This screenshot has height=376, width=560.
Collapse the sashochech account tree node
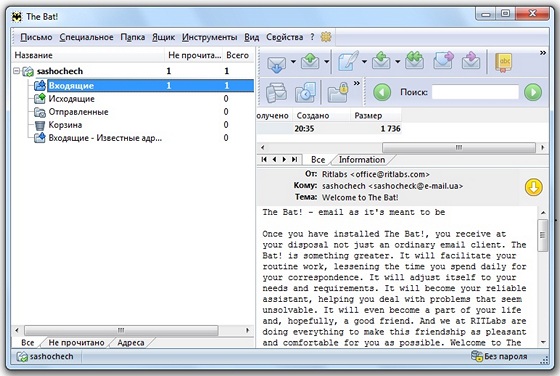tap(16, 71)
